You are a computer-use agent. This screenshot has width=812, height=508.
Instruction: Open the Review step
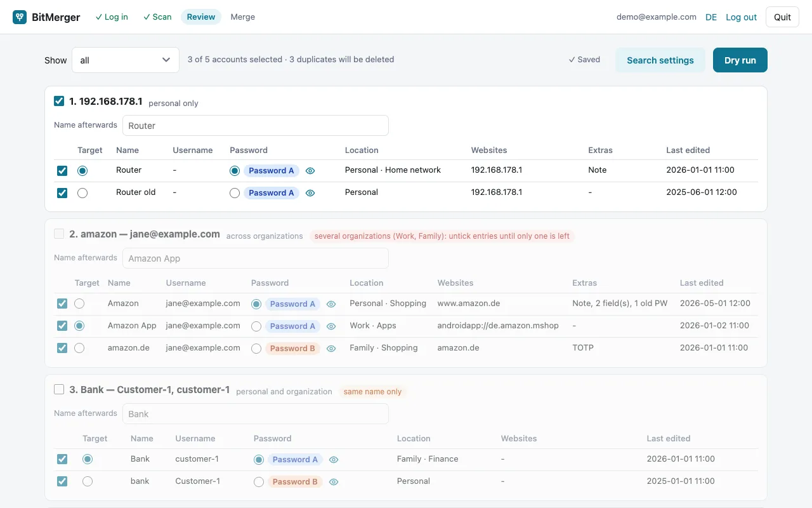201,17
